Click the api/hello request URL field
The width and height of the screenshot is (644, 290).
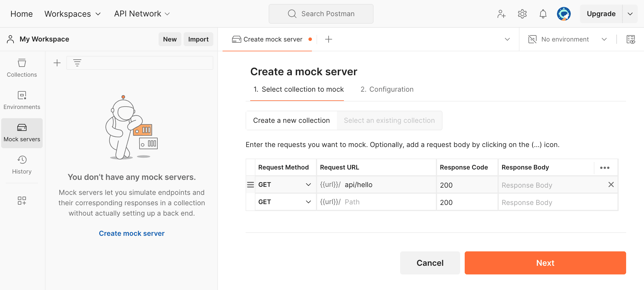pyautogui.click(x=376, y=185)
